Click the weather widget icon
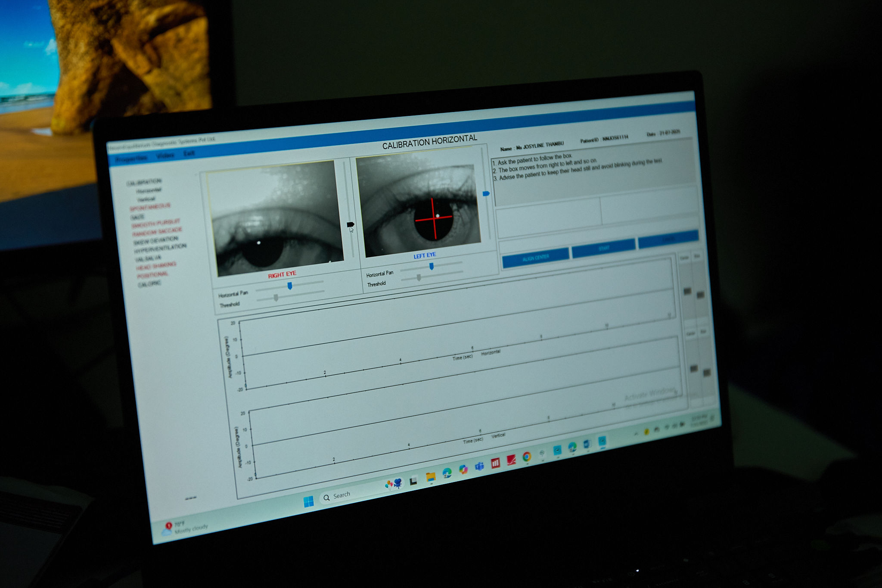The width and height of the screenshot is (882, 588). [x=168, y=529]
